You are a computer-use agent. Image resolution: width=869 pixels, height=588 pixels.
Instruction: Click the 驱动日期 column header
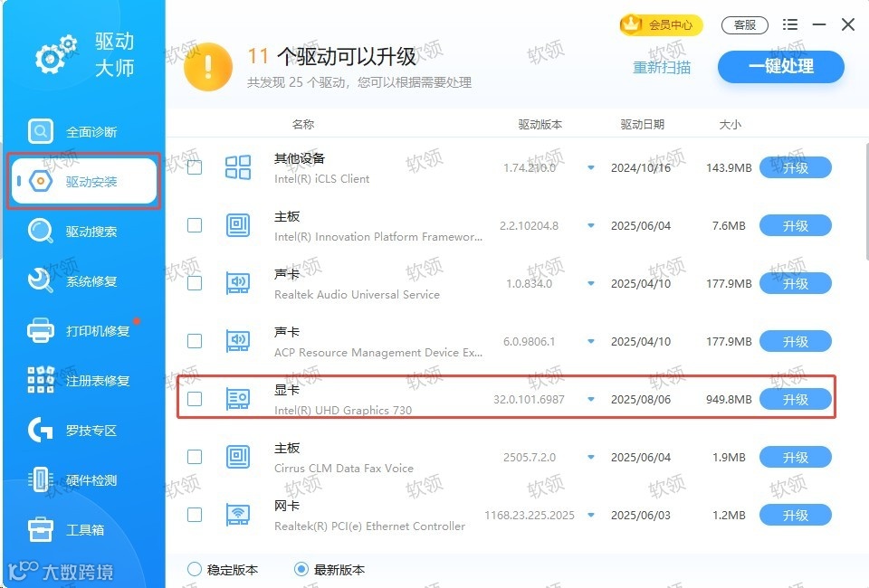click(642, 124)
